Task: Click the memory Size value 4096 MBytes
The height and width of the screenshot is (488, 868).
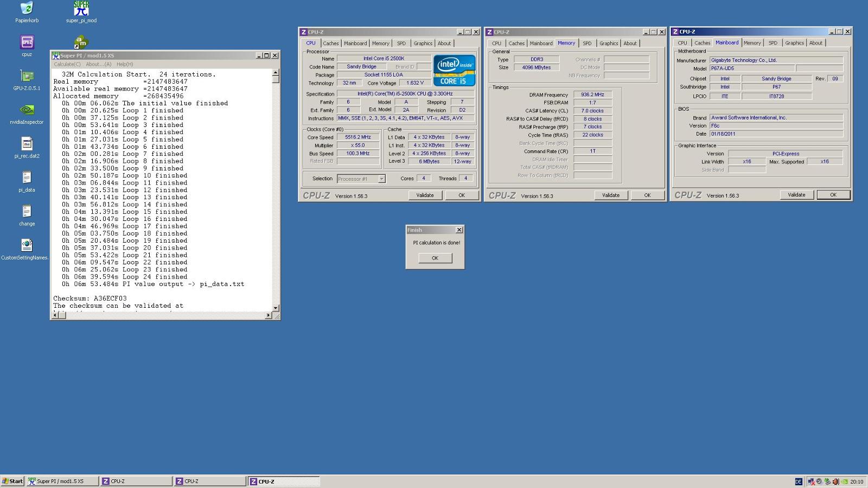Action: [537, 67]
